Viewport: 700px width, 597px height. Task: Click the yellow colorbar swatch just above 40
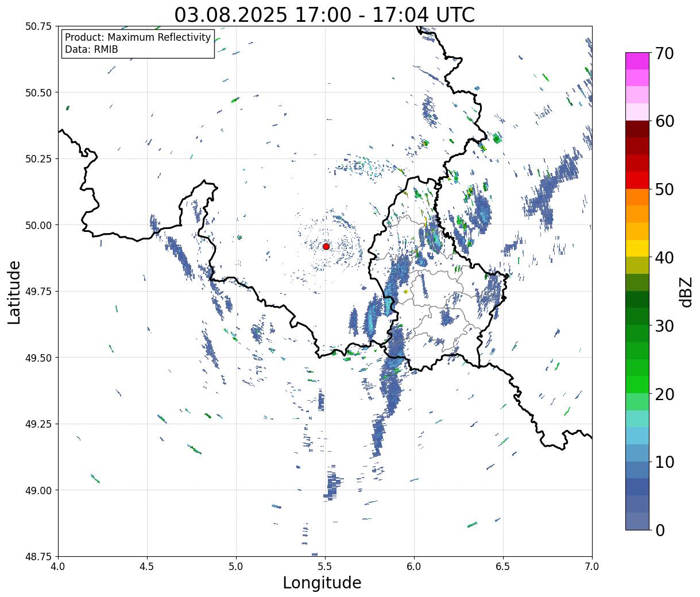pos(637,249)
